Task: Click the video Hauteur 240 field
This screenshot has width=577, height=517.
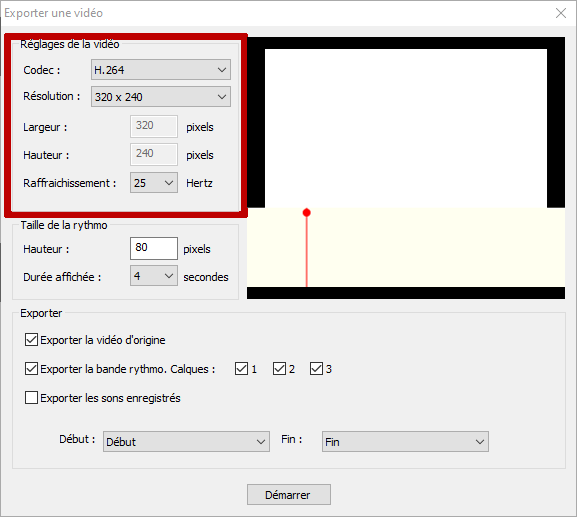Action: click(x=154, y=154)
